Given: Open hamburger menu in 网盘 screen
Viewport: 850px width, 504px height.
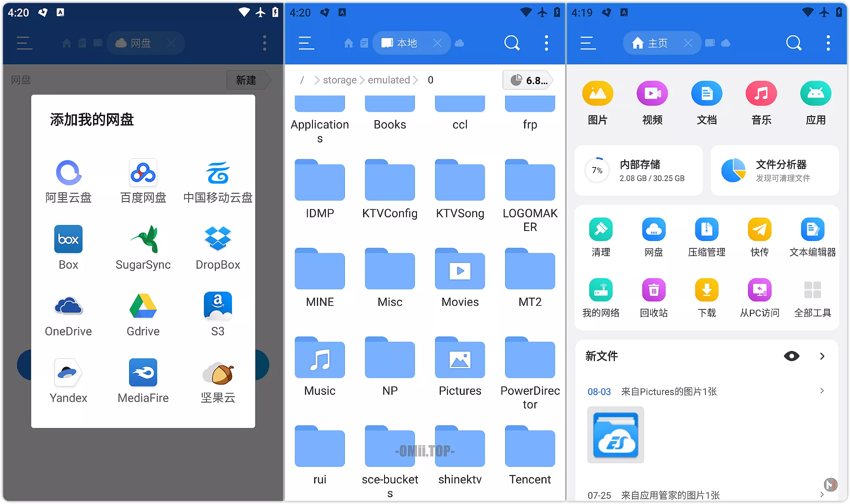Looking at the screenshot, I should tap(25, 43).
